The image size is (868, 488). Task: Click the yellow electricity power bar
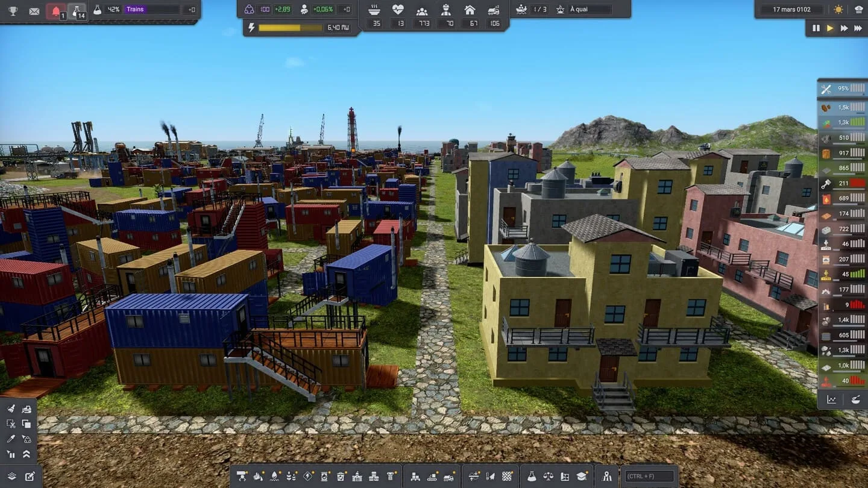[x=290, y=28]
